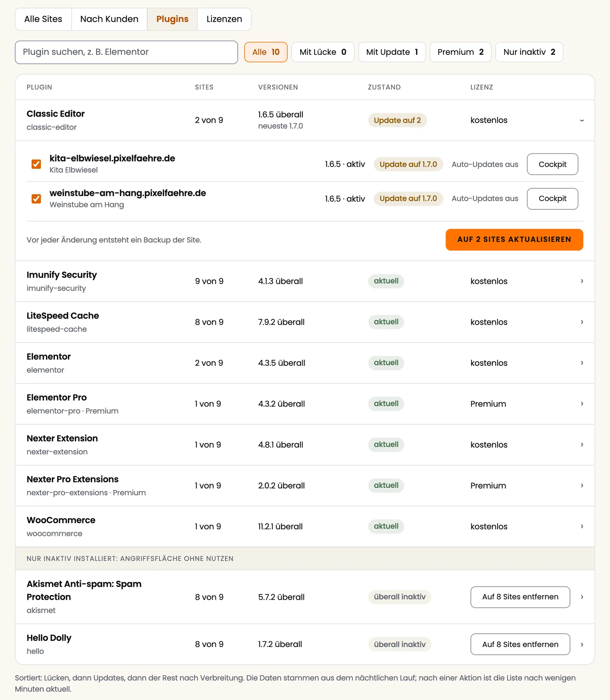Expand the Elementor row chevron
610x700 pixels.
(582, 363)
